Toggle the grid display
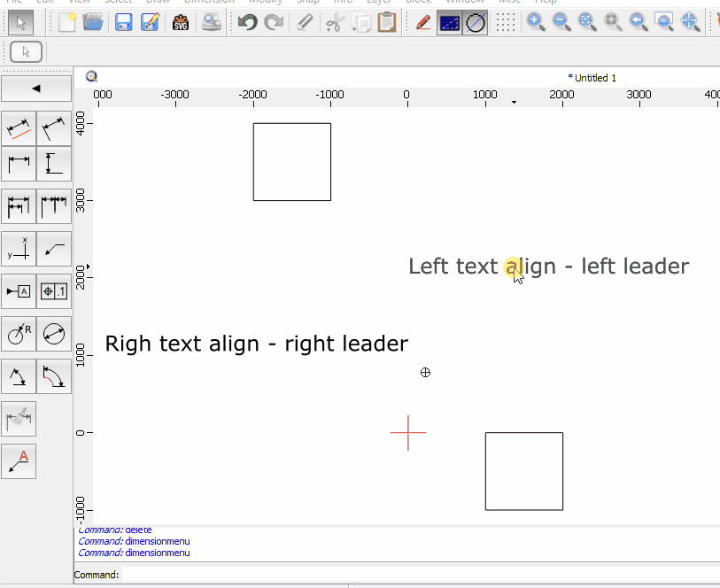The width and height of the screenshot is (720, 588). 507,22
